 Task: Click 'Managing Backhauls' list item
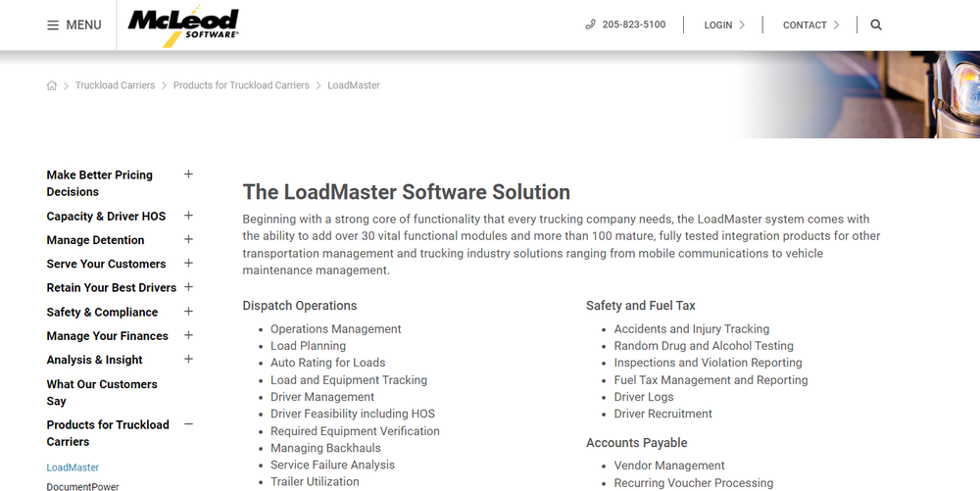(325, 448)
